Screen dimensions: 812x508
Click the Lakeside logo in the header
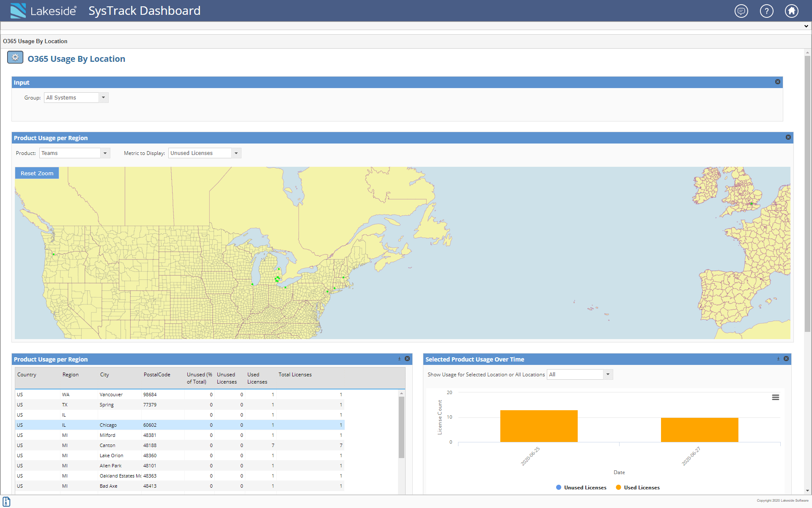[43, 11]
